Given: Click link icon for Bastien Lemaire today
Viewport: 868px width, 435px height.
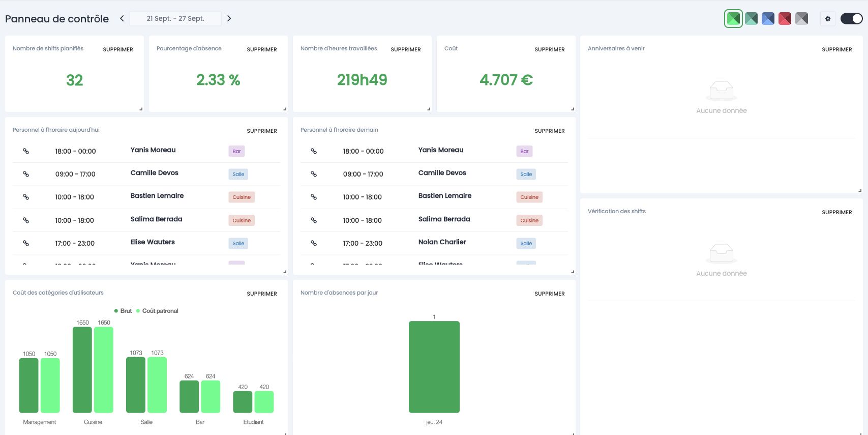Looking at the screenshot, I should (x=26, y=197).
